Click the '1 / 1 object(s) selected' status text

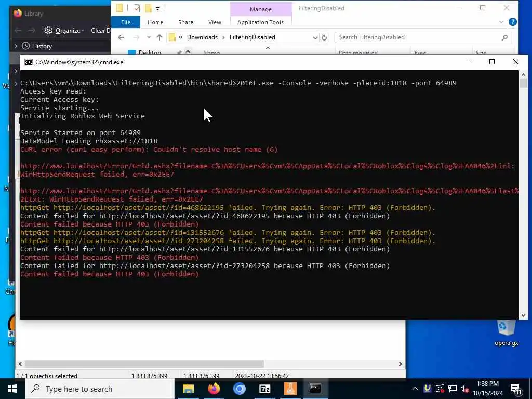click(47, 376)
